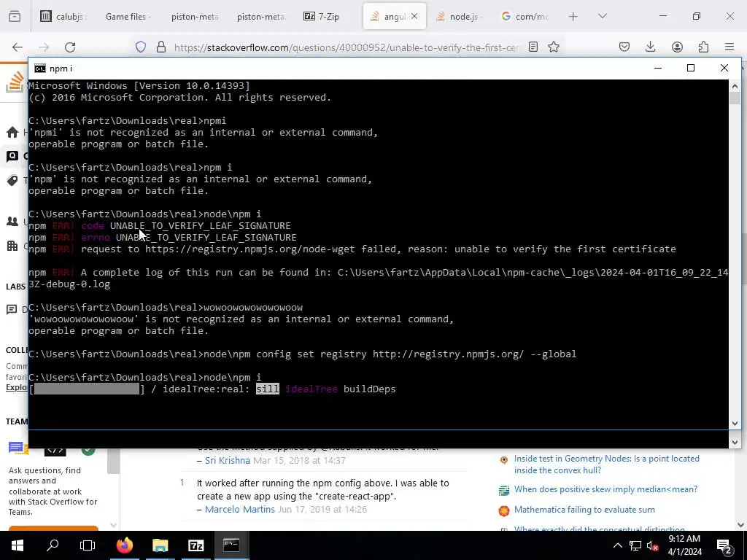747x560 pixels.
Task: Open network status tray icon
Action: 635,545
